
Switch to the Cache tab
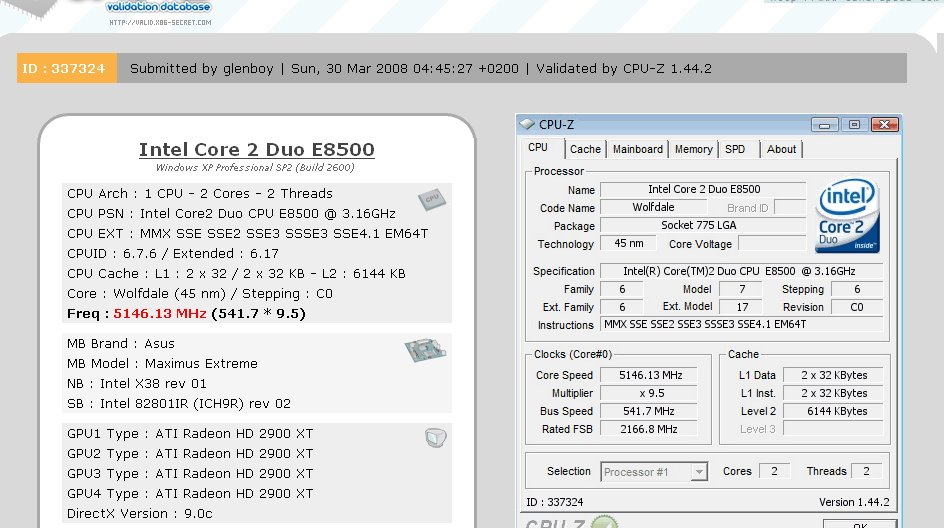coord(585,149)
